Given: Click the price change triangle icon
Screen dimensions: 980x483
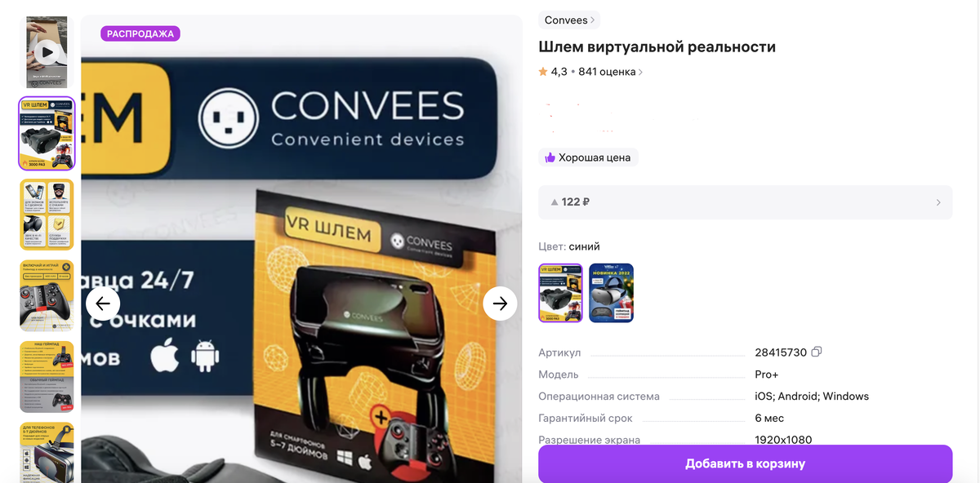Looking at the screenshot, I should point(555,202).
